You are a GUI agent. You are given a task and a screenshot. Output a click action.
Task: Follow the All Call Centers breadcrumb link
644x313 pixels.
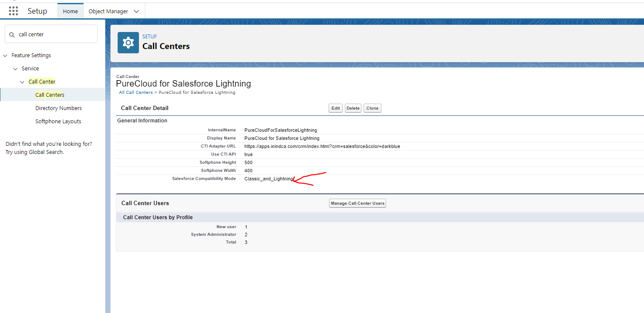click(136, 93)
